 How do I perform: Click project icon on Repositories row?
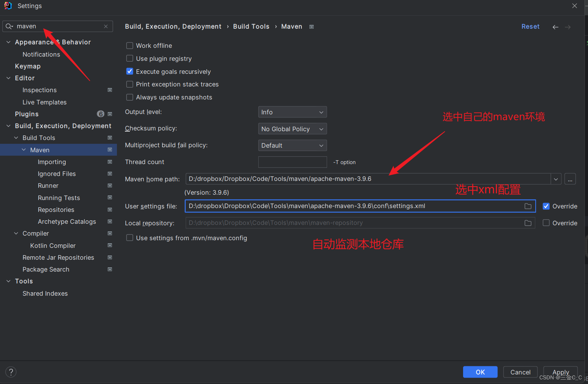tap(110, 210)
